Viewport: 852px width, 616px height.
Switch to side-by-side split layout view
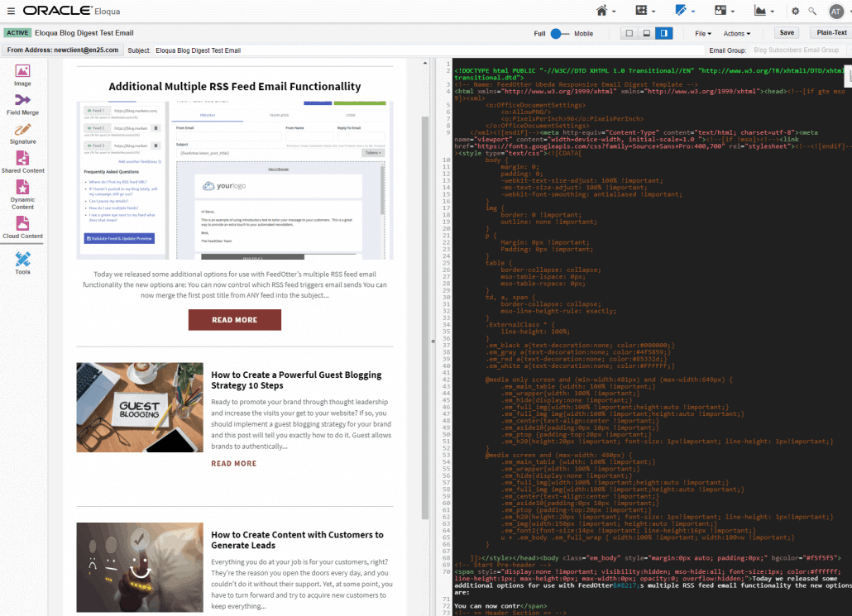coord(664,33)
